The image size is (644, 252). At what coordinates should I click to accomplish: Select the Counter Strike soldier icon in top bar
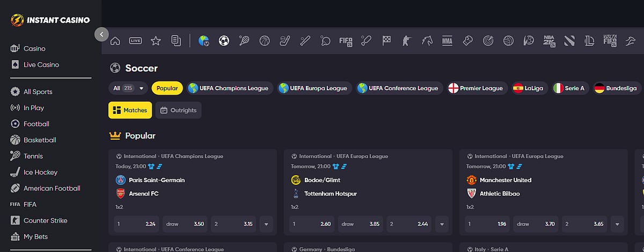point(407,40)
